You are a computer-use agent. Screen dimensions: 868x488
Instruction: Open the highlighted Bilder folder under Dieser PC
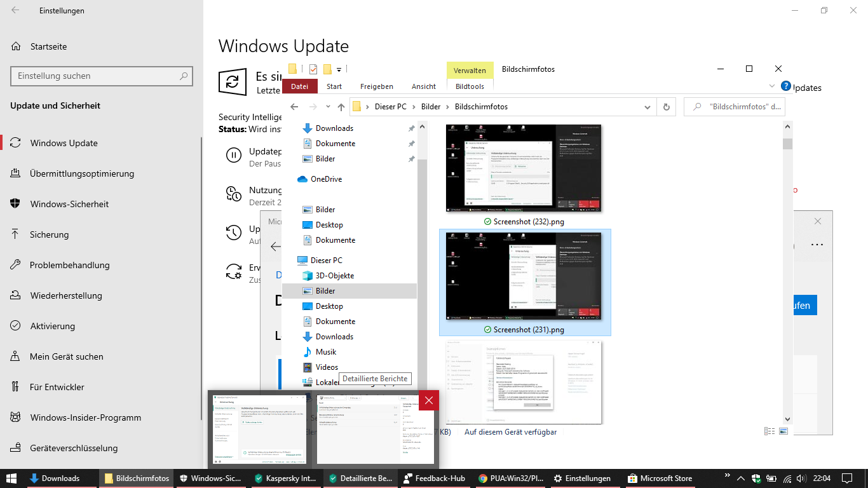[349, 291]
